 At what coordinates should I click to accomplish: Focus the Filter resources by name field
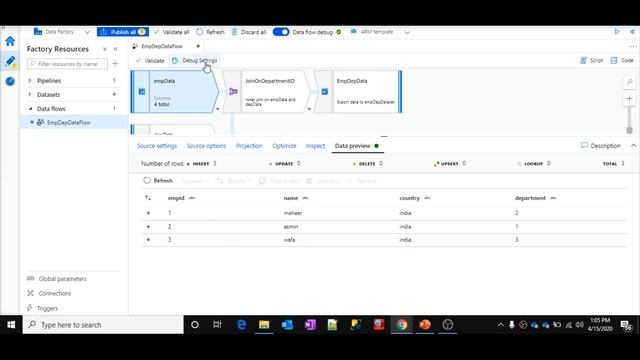(x=67, y=64)
